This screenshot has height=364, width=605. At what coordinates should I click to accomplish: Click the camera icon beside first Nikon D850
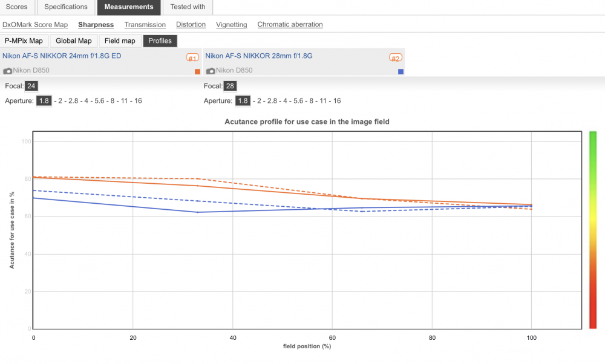click(x=7, y=71)
